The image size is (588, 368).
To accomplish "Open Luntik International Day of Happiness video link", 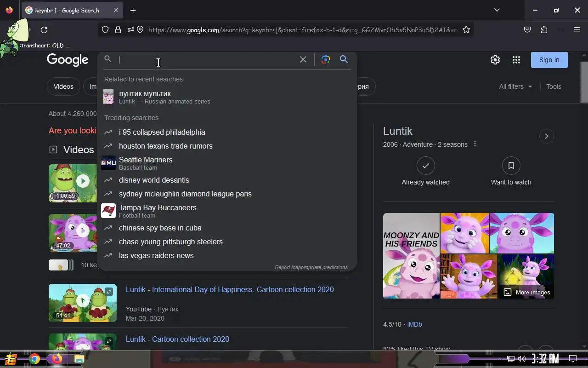I will click(x=230, y=289).
